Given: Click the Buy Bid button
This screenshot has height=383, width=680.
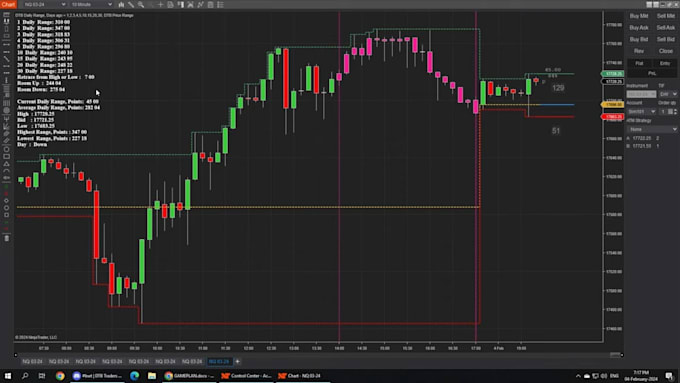Looking at the screenshot, I should pyautogui.click(x=639, y=39).
